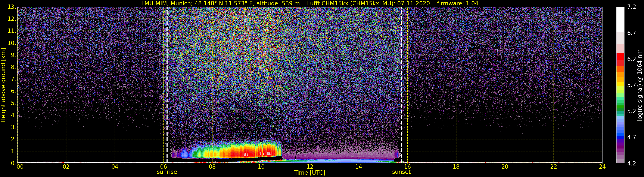Click the time tick label '08'

[x=212, y=167]
